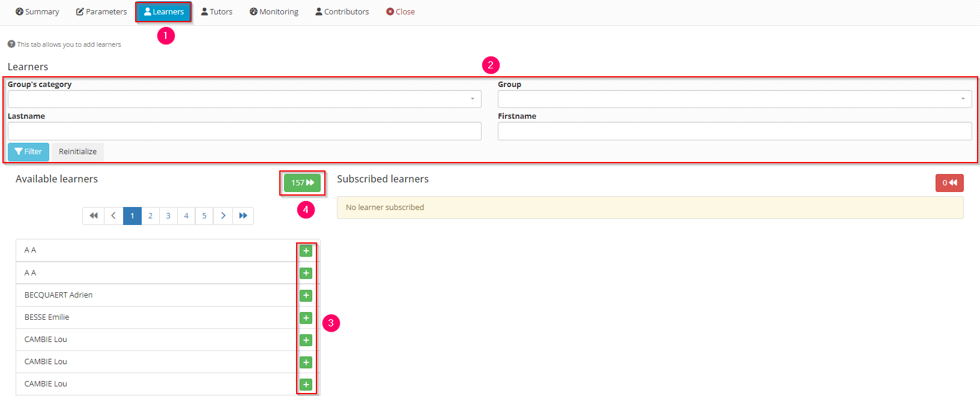This screenshot has height=396, width=980.
Task: Add BESSE Emilie using plus icon
Action: click(306, 318)
